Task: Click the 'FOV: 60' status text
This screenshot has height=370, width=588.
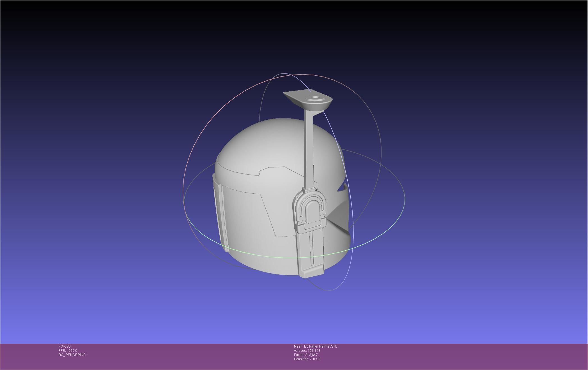Action: pyautogui.click(x=65, y=346)
